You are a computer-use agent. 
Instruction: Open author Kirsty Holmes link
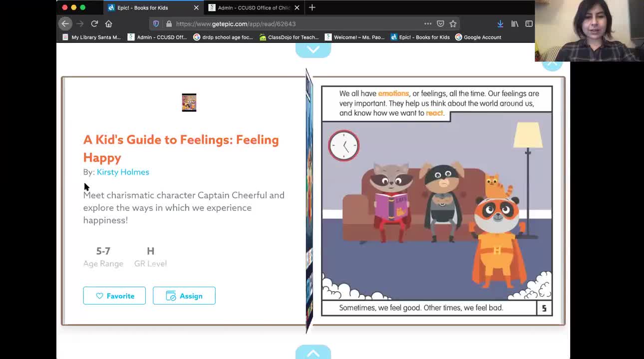(x=123, y=172)
